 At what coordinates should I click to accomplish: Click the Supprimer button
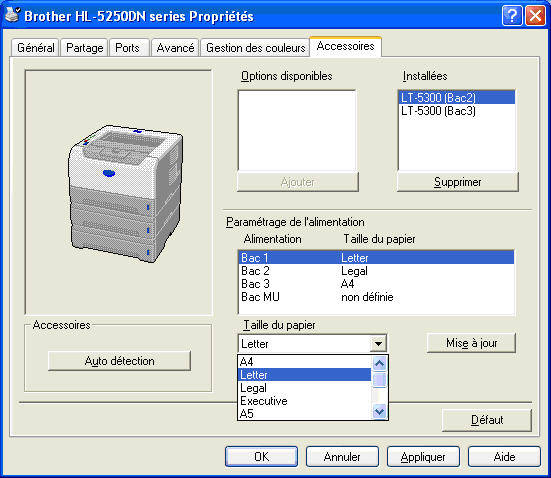tap(458, 182)
